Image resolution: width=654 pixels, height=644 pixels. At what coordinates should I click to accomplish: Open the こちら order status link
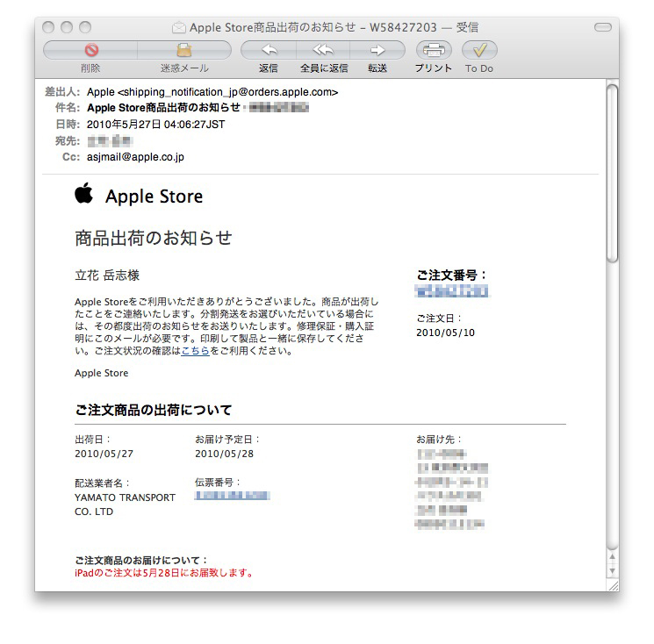[195, 351]
